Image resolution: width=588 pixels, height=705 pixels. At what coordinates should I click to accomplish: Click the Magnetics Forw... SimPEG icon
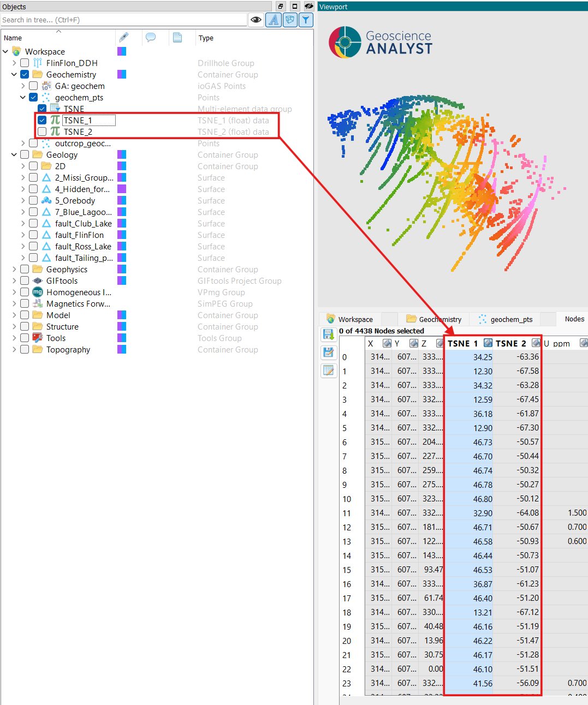click(x=38, y=303)
